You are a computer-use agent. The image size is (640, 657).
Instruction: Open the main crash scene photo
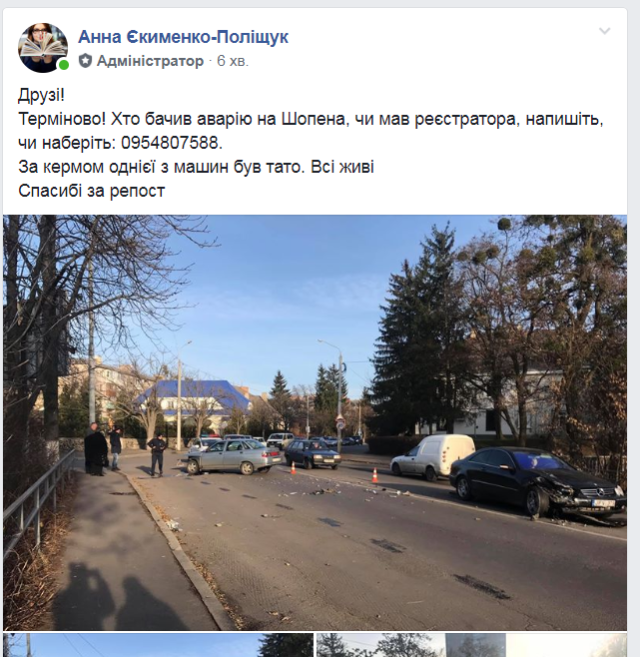click(x=315, y=422)
